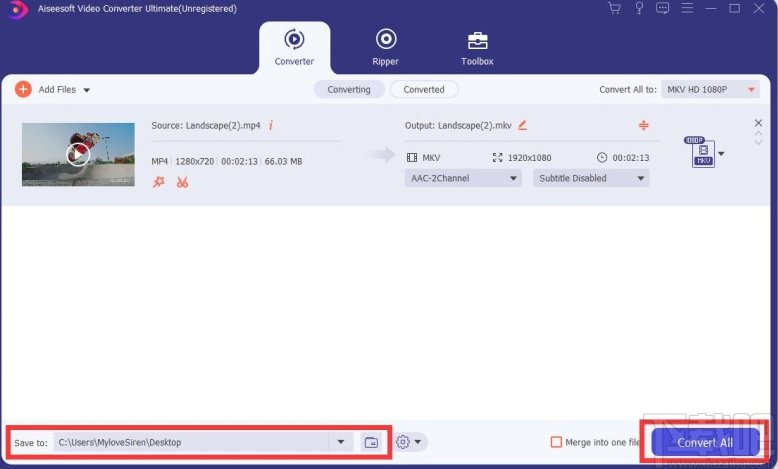Open the shopping cart purchase icon
Screen dimensions: 778x469
(614, 8)
